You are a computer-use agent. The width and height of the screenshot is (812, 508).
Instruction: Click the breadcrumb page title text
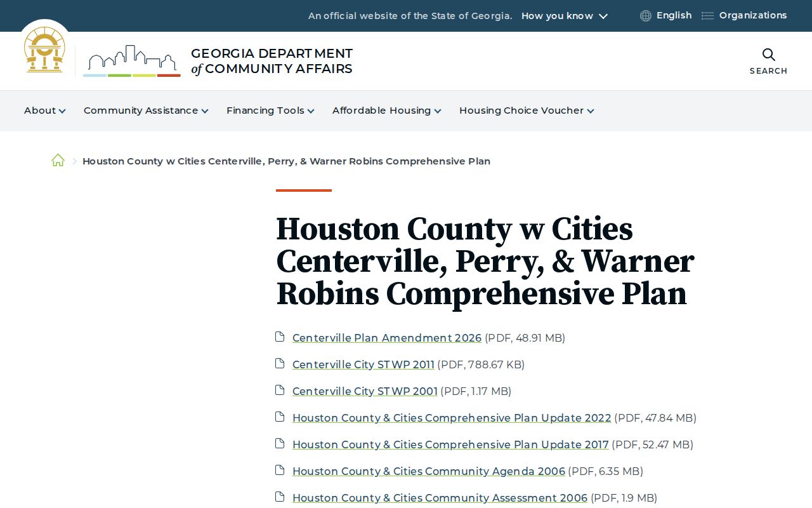pos(286,161)
